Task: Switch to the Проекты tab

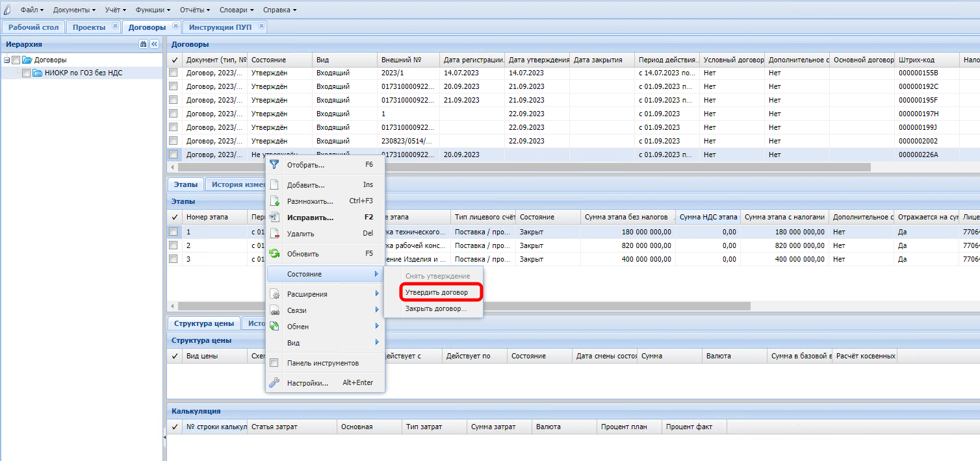Action: click(89, 27)
